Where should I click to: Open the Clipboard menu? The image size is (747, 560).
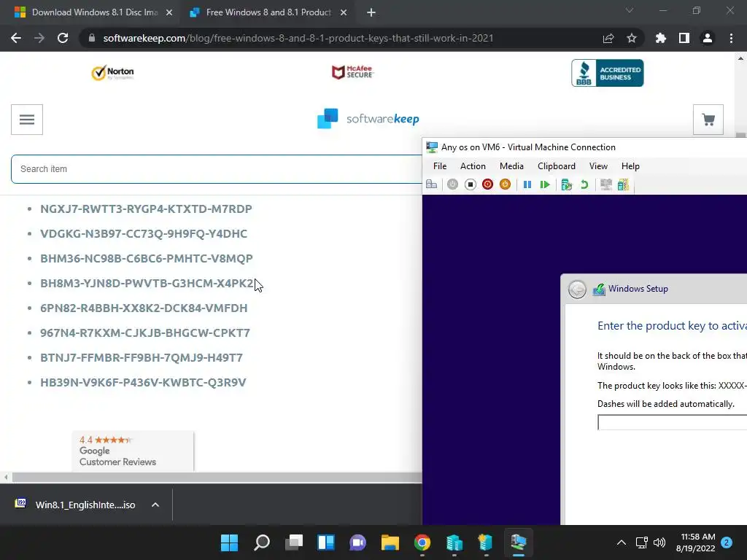click(x=557, y=166)
